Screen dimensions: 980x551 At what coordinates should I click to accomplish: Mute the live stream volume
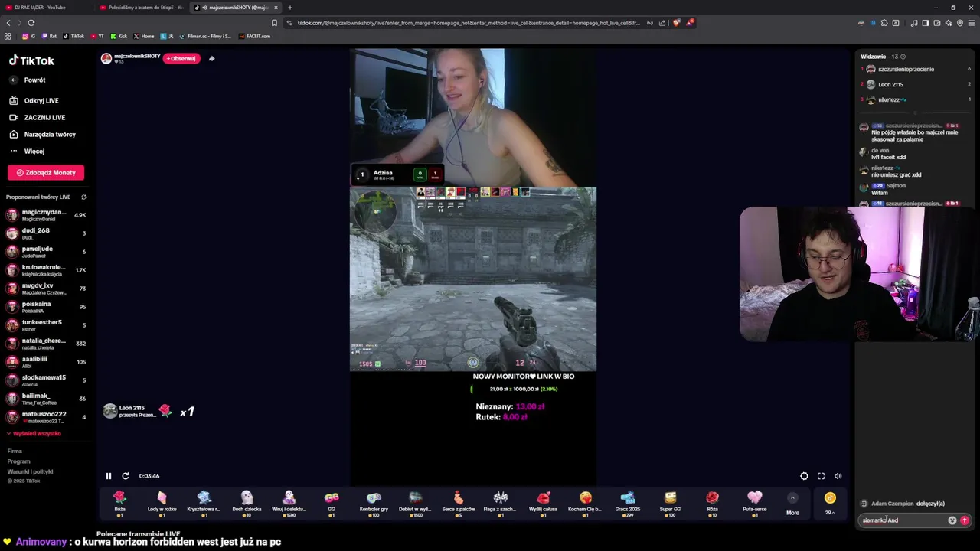pyautogui.click(x=838, y=476)
